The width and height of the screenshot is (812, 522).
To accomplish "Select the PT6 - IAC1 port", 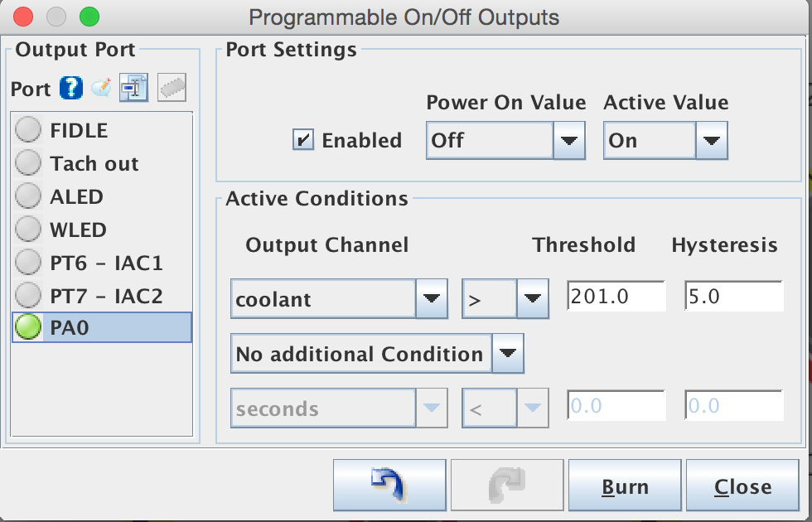I will 102,263.
